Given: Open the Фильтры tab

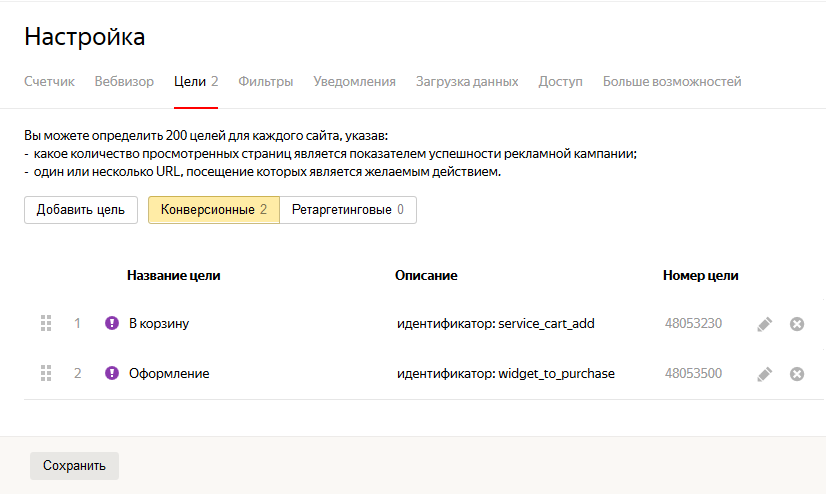Looking at the screenshot, I should 266,82.
